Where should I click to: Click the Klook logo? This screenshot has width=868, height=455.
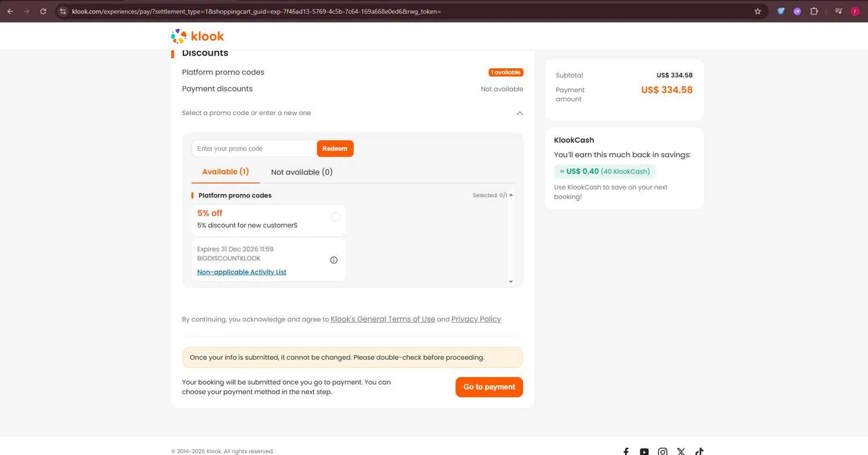click(197, 36)
